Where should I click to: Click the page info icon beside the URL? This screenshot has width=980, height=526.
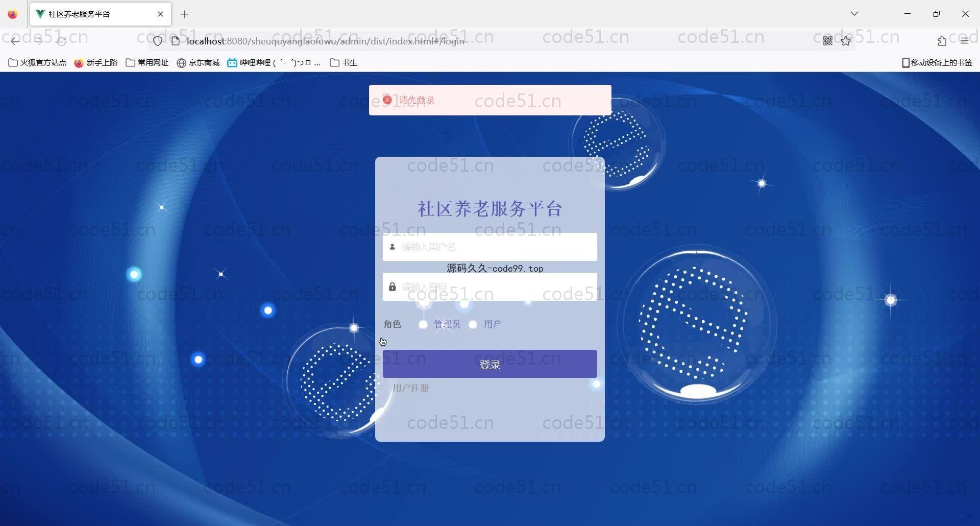(x=176, y=41)
